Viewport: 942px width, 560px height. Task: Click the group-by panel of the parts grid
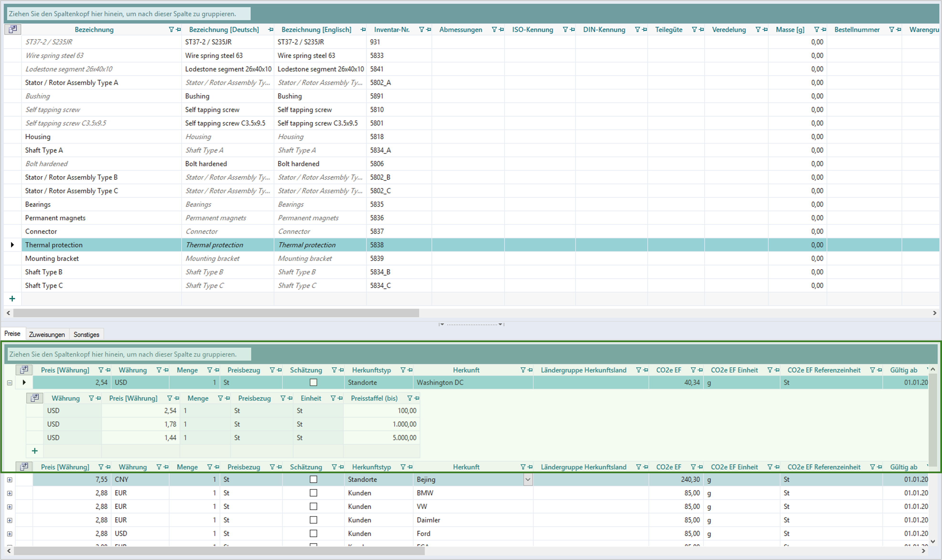click(x=471, y=14)
